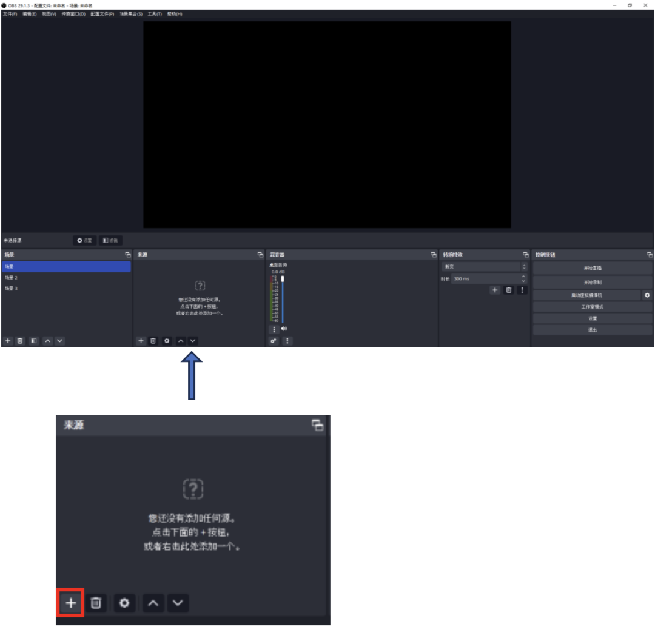
Task: Click 启动虚拟摄像机 to start the virtual camera
Action: [x=586, y=295]
